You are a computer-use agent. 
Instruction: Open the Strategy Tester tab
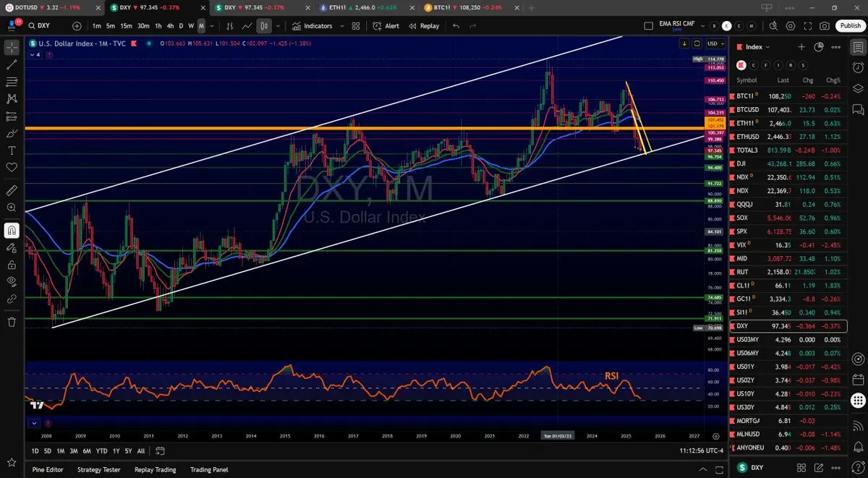[98, 469]
